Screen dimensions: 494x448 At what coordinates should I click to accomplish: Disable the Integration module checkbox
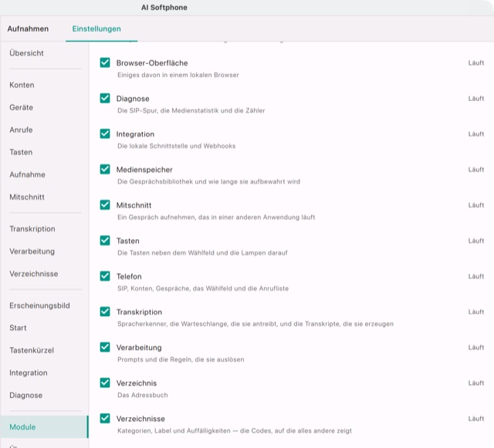105,134
